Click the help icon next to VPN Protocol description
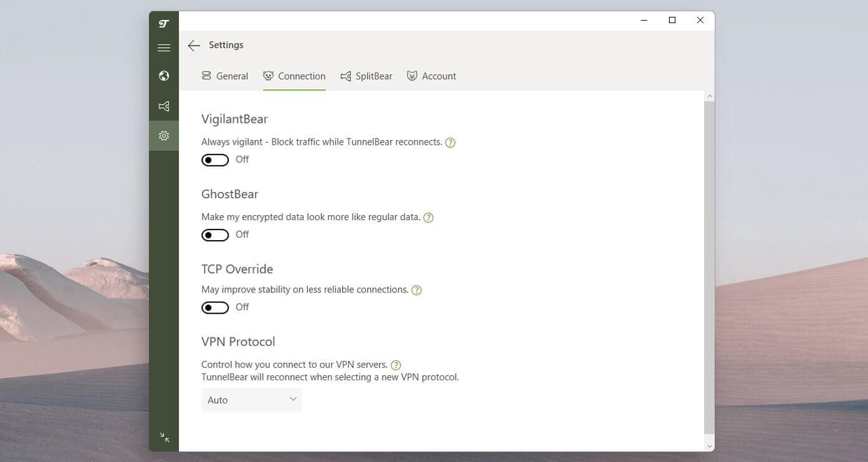 tap(396, 365)
